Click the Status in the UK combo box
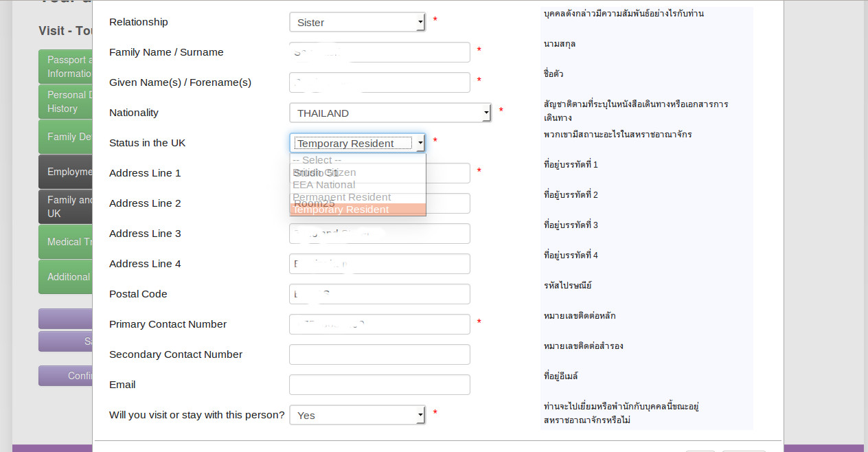This screenshot has width=868, height=452. (x=357, y=144)
